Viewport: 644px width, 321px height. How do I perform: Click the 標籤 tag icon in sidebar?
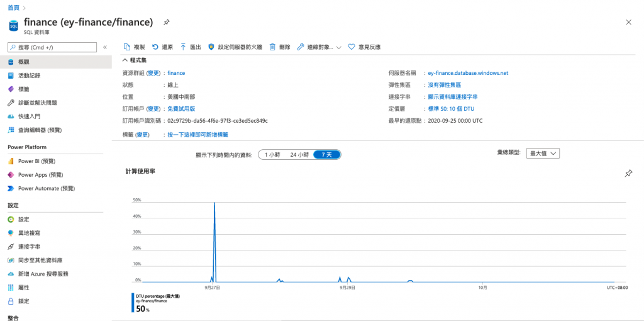[x=11, y=89]
